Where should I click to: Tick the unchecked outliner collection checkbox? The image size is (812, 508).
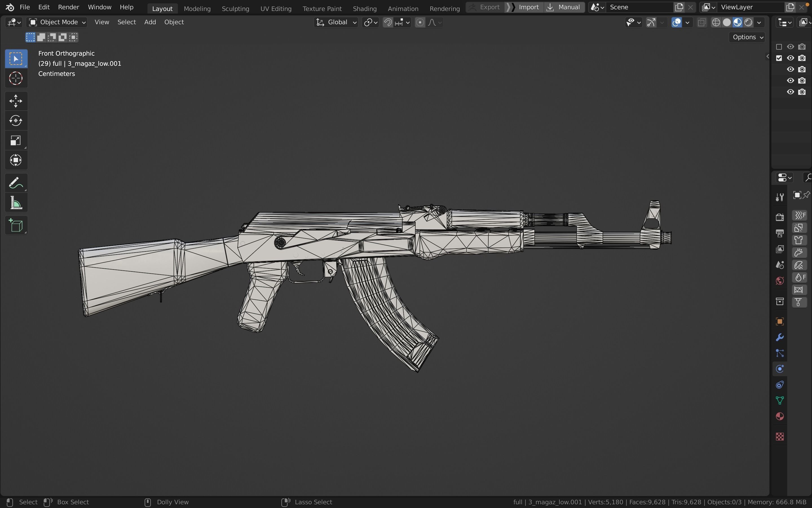point(779,47)
